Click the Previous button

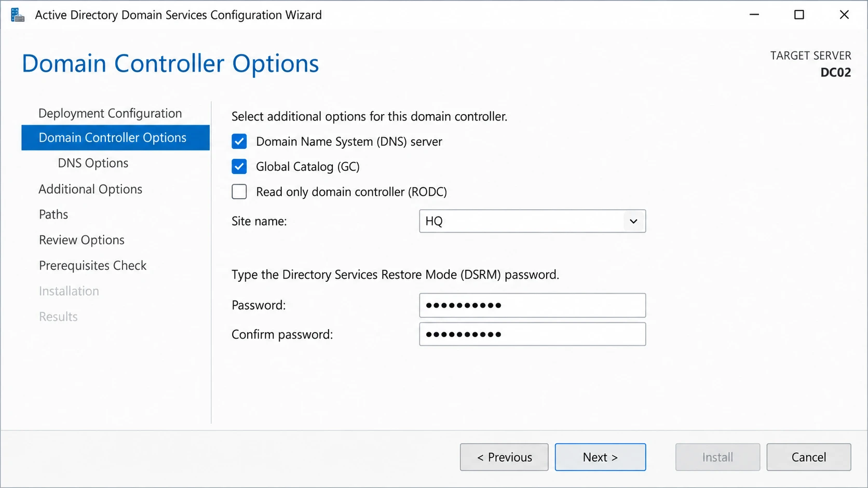coord(504,457)
